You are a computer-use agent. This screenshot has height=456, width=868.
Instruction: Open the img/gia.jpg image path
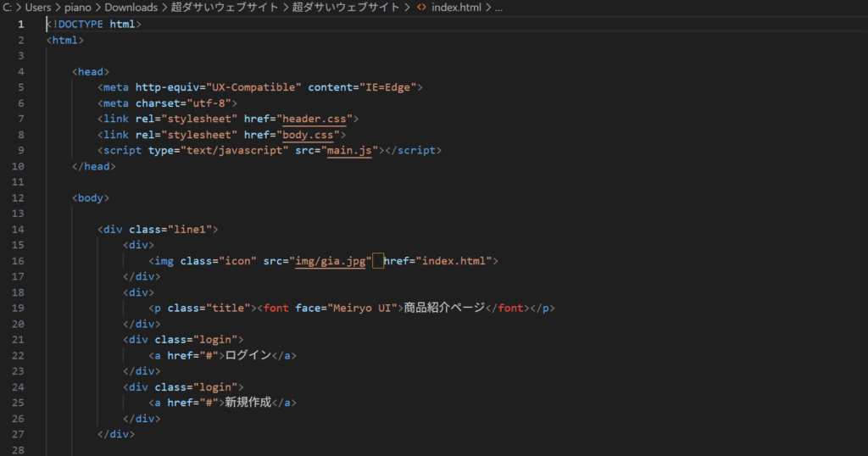point(330,261)
